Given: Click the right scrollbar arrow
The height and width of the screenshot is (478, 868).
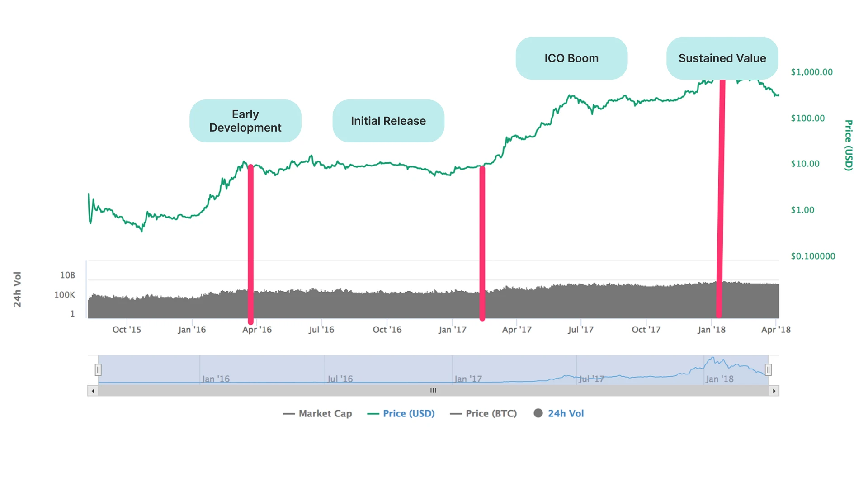Looking at the screenshot, I should tap(774, 390).
